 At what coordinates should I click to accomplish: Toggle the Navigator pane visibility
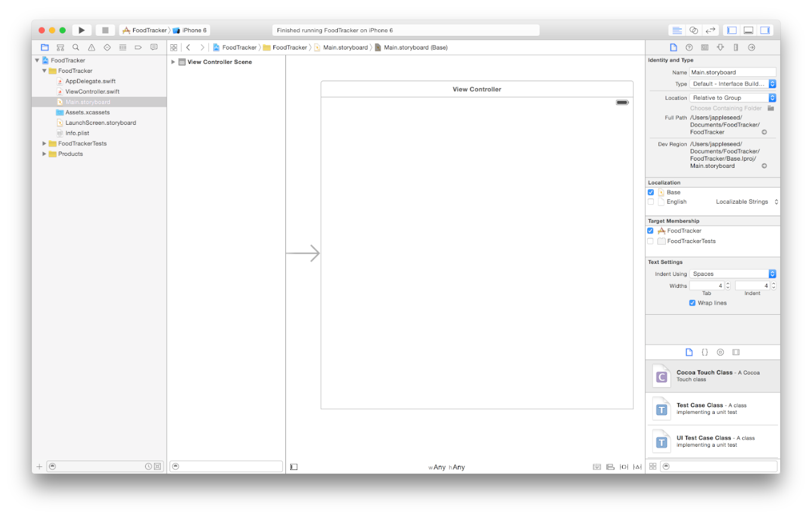[x=731, y=30]
